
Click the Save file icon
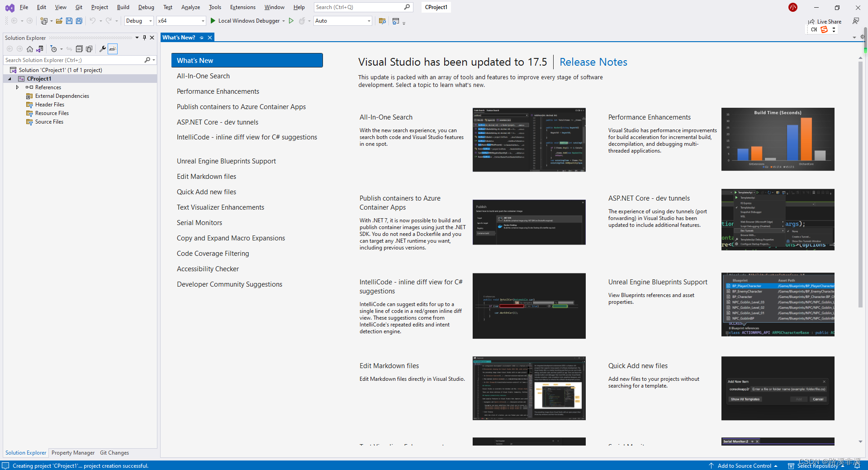(69, 21)
